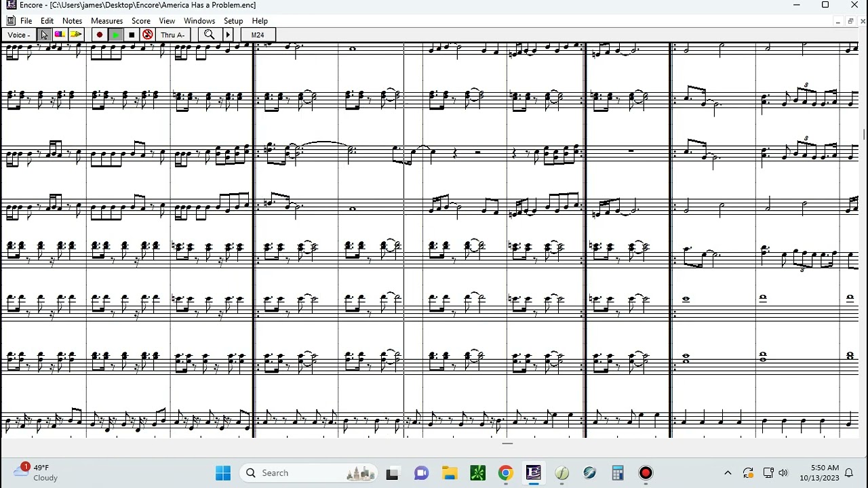This screenshot has width=868, height=488.
Task: Select the magnifying glass zoom tool
Action: point(210,35)
